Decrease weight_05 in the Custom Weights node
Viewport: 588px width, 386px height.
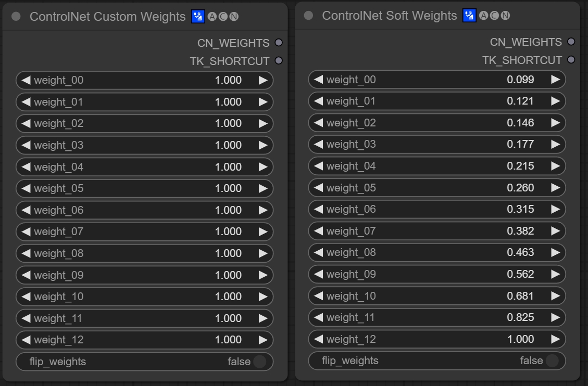[26, 188]
